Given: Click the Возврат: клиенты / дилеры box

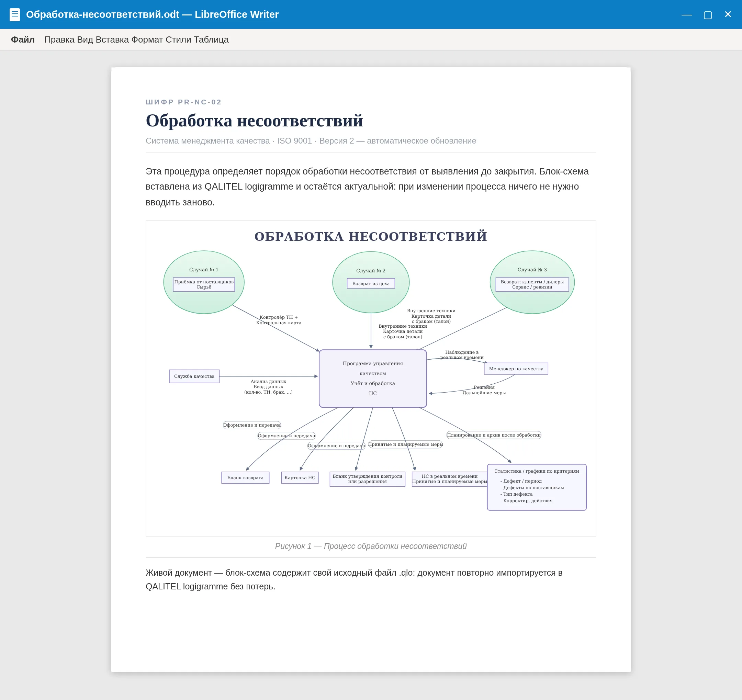Looking at the screenshot, I should click(x=532, y=284).
